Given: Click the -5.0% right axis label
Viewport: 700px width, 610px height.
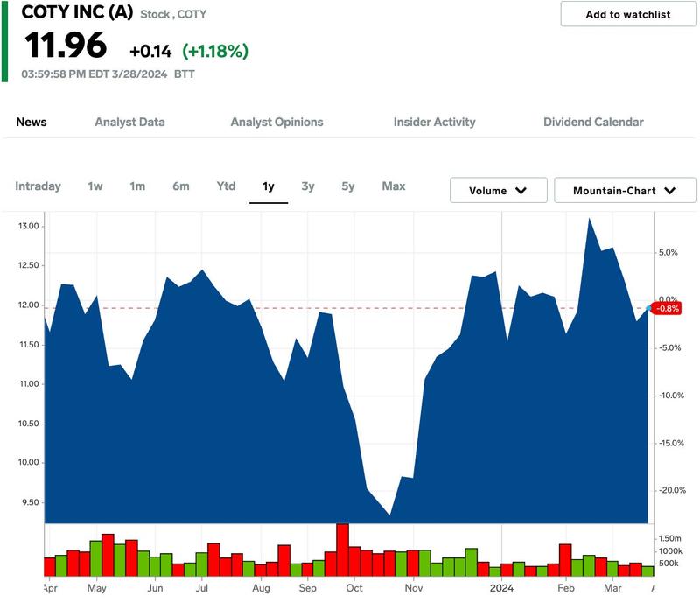Looking at the screenshot, I should [x=670, y=347].
